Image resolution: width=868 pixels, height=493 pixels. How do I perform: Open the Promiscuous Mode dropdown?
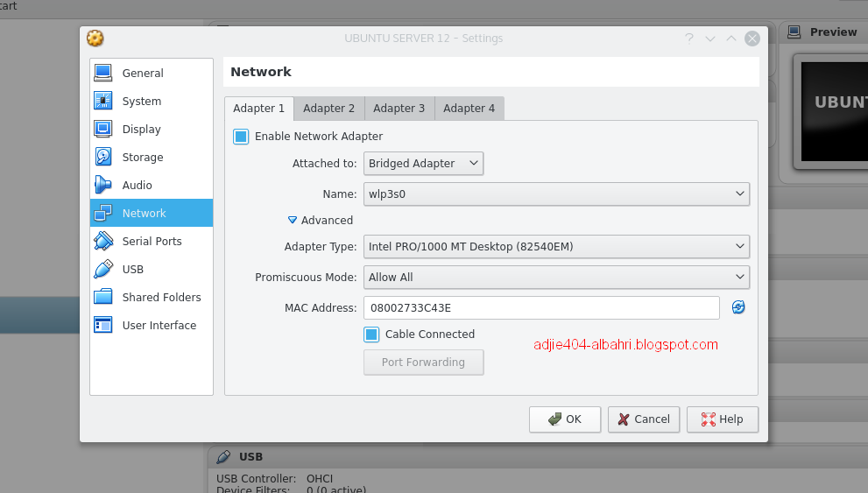click(x=556, y=277)
